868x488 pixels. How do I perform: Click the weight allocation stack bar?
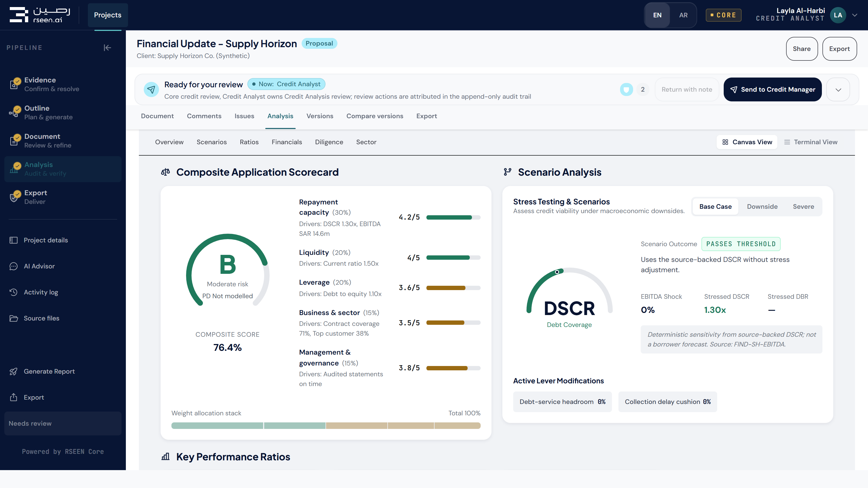click(x=326, y=426)
